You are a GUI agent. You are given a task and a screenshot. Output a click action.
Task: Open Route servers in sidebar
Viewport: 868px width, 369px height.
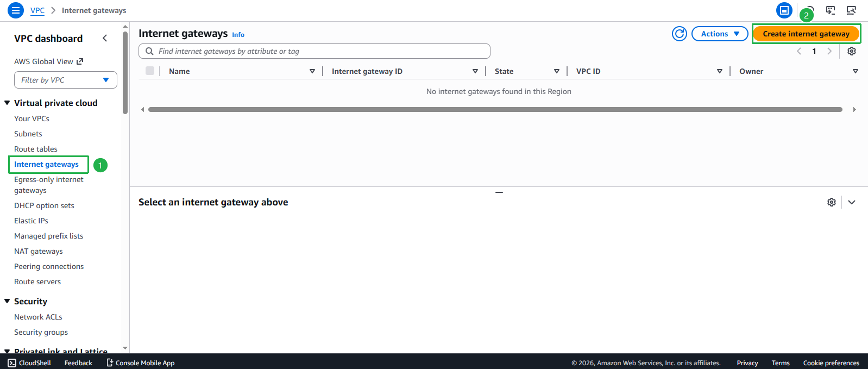point(37,282)
